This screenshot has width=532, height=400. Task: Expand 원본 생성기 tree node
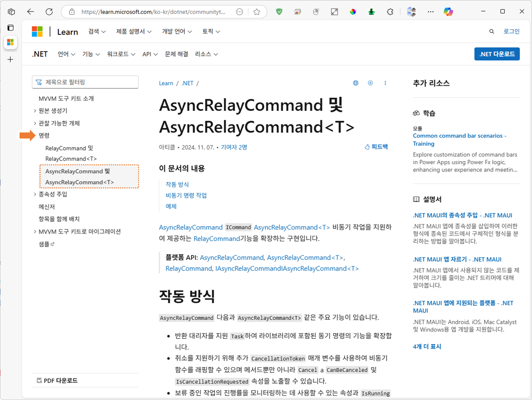click(35, 111)
